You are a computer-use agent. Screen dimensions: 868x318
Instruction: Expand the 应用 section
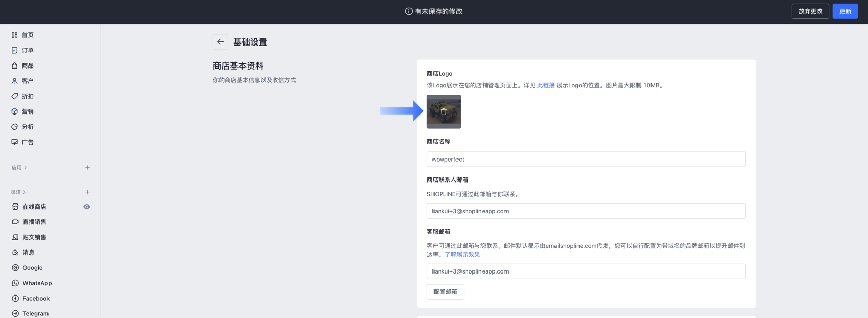tap(19, 168)
